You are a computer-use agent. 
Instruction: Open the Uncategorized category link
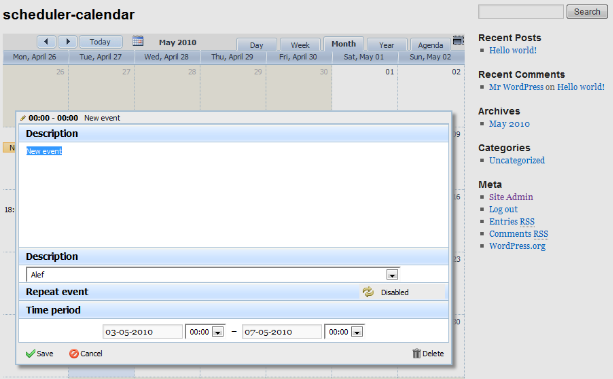516,160
